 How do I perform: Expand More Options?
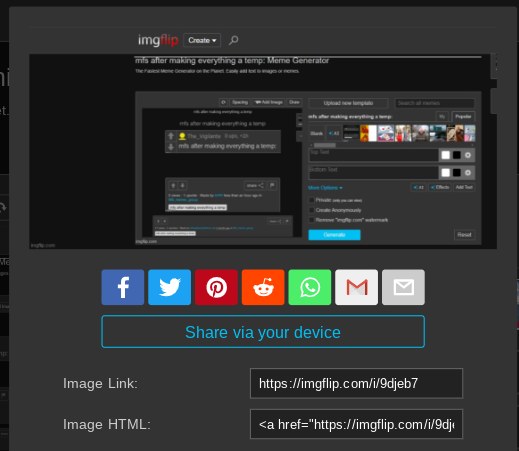tap(325, 188)
